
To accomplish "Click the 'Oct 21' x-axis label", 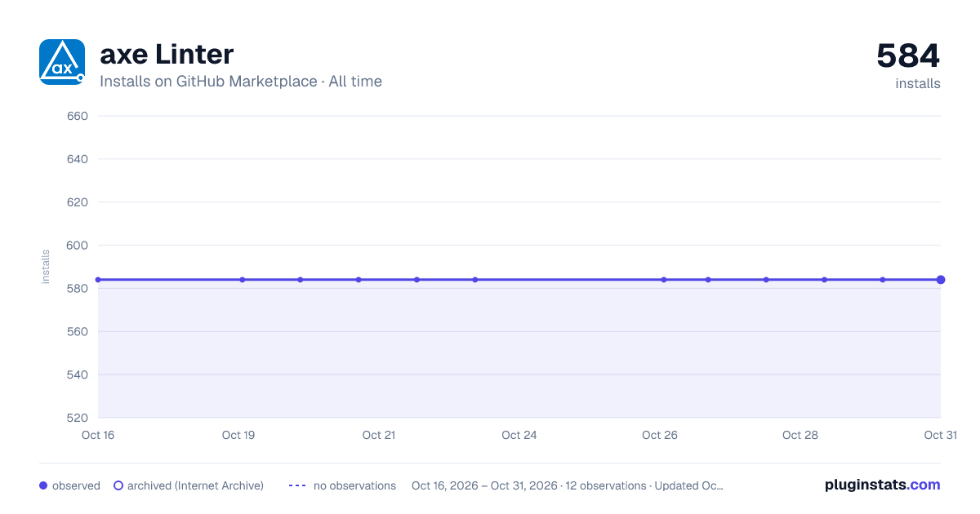I will click(x=379, y=435).
